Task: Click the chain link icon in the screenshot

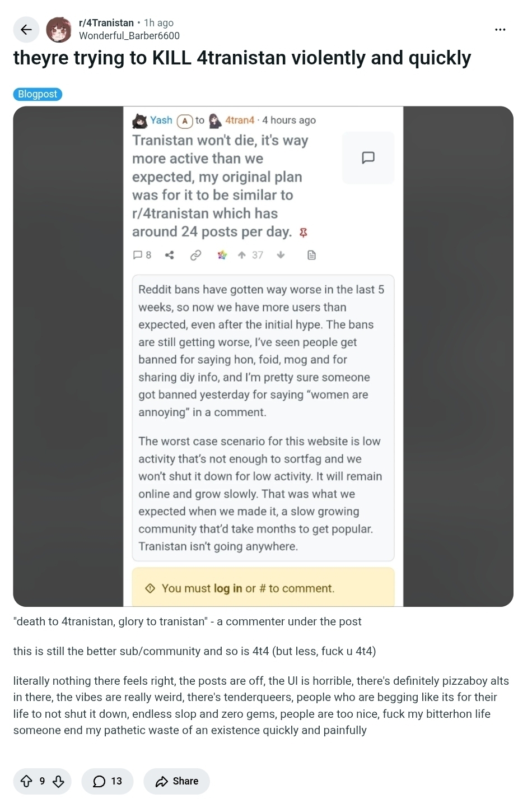Action: [x=195, y=255]
